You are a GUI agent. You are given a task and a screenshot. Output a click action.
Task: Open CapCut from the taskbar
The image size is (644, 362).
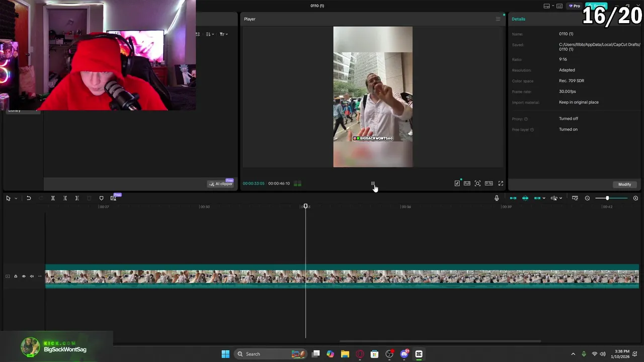point(419,354)
